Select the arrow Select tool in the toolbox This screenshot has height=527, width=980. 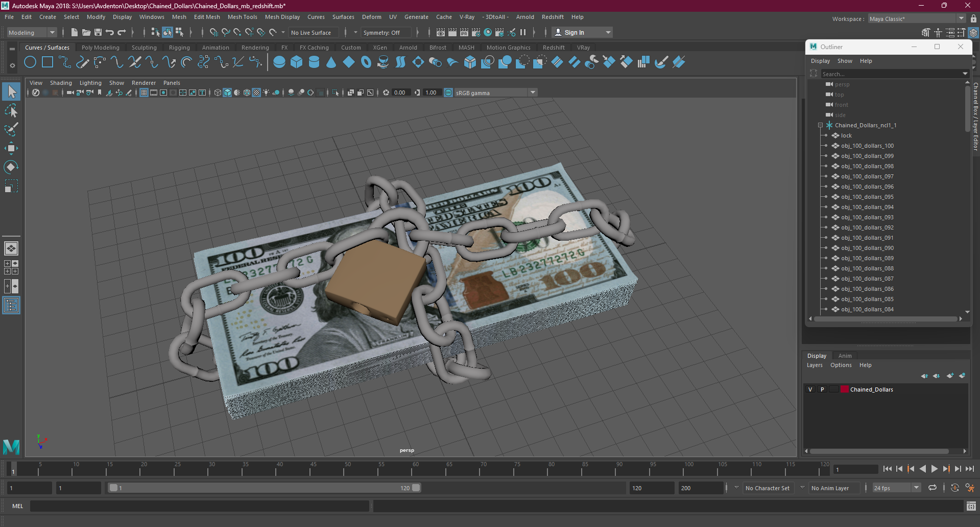pyautogui.click(x=11, y=92)
